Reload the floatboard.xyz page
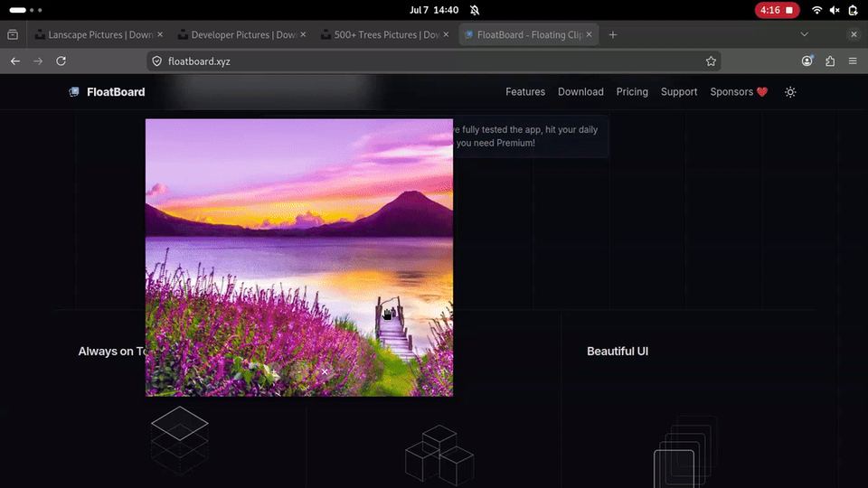The height and width of the screenshot is (488, 868). pos(61,61)
